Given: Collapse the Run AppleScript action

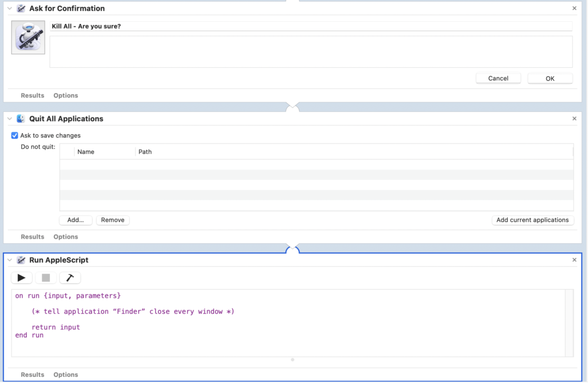Looking at the screenshot, I should 10,260.
